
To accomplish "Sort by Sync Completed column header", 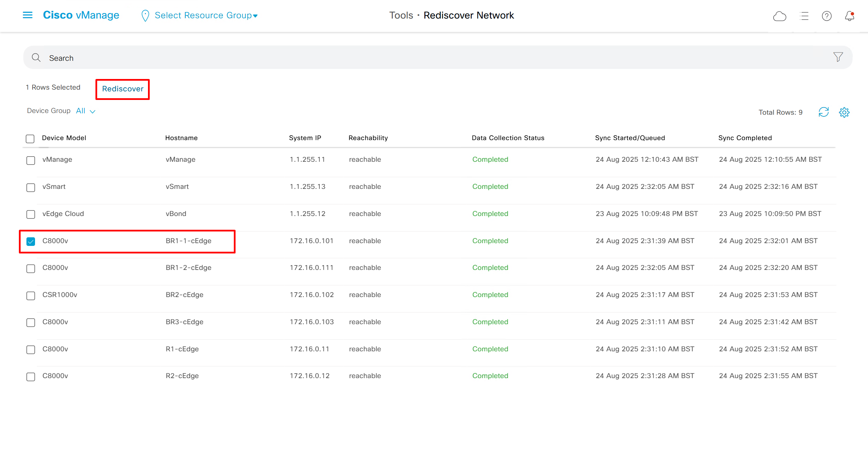I will pyautogui.click(x=745, y=138).
